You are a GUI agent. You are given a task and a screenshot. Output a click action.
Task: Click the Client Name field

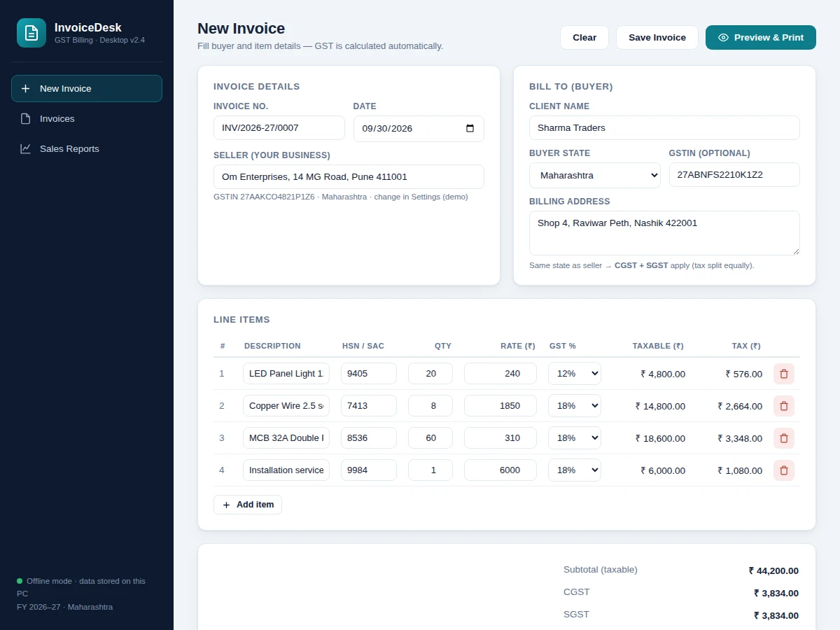click(x=664, y=128)
